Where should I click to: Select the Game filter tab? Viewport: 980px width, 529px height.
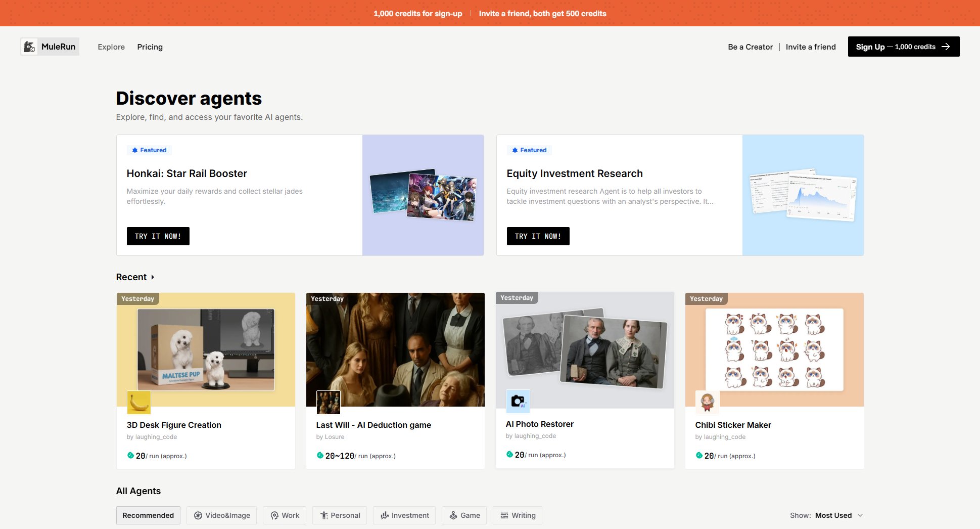click(464, 515)
